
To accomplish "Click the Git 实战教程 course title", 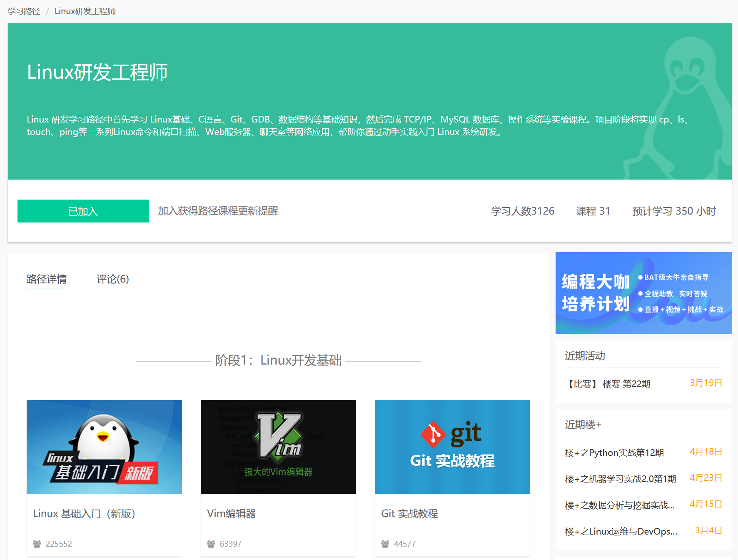I will 409,513.
